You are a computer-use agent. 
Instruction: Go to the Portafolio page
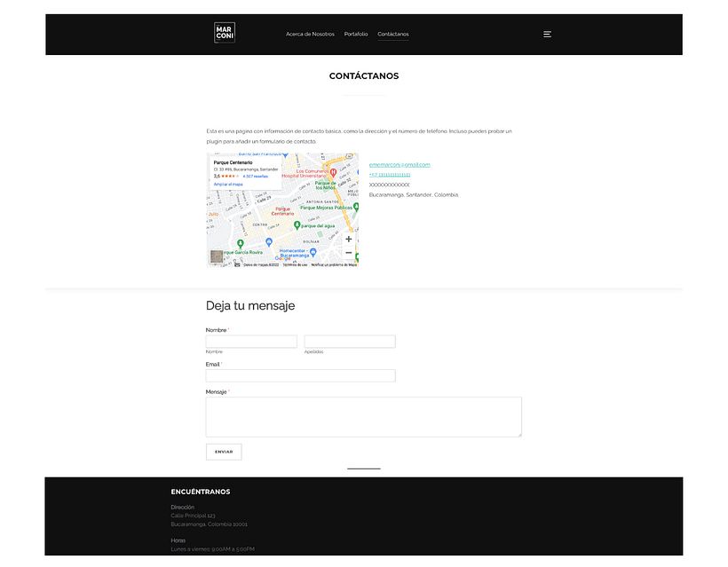click(x=356, y=35)
